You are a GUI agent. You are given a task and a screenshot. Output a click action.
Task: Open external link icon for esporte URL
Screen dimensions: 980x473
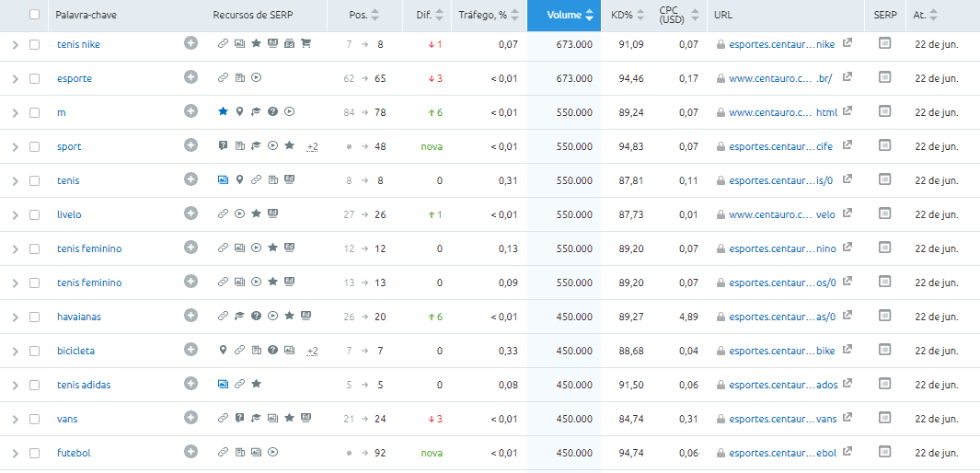click(847, 77)
